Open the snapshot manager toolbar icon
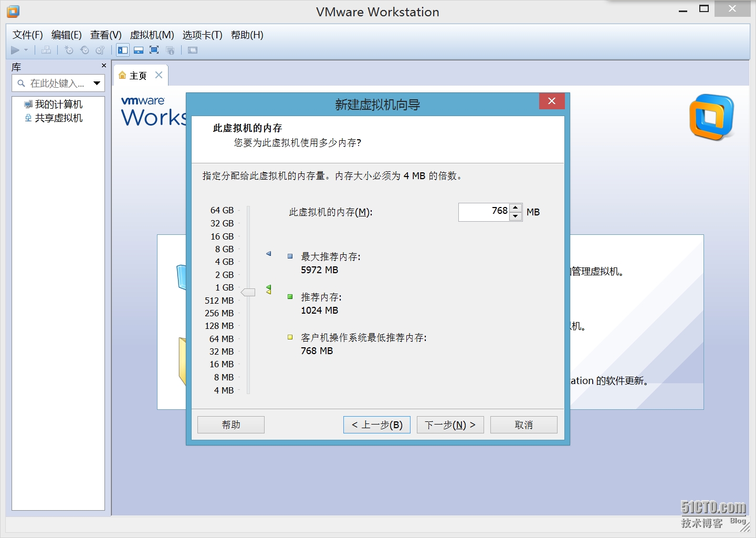The image size is (756, 538). (x=100, y=50)
